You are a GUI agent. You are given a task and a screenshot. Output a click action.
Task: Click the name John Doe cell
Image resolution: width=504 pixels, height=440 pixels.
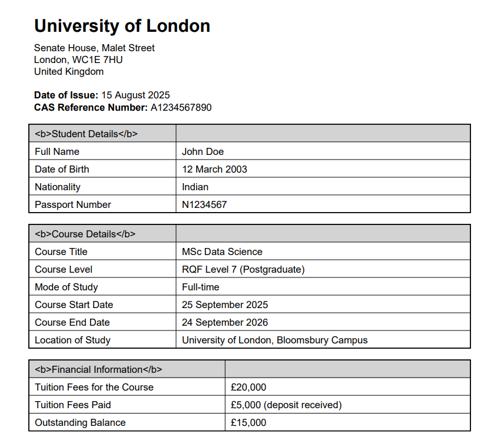[203, 151]
